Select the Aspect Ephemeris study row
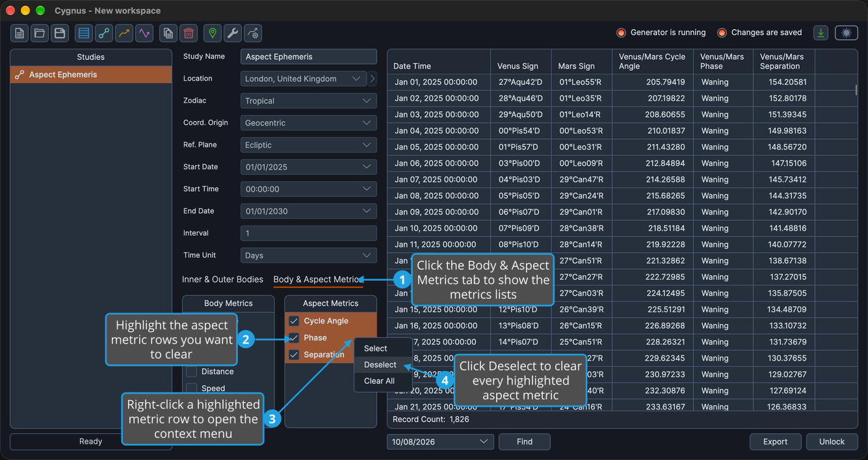Image resolution: width=868 pixels, height=460 pixels. [x=91, y=75]
